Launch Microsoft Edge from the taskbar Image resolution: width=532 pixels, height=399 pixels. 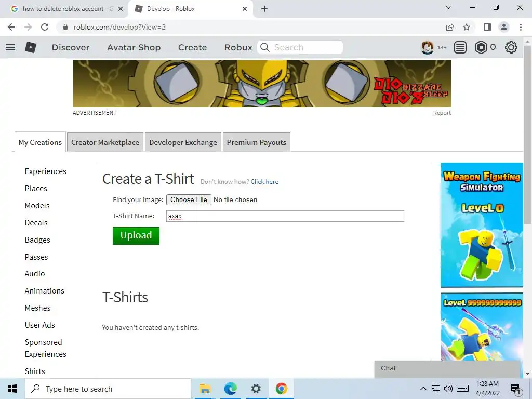230,389
